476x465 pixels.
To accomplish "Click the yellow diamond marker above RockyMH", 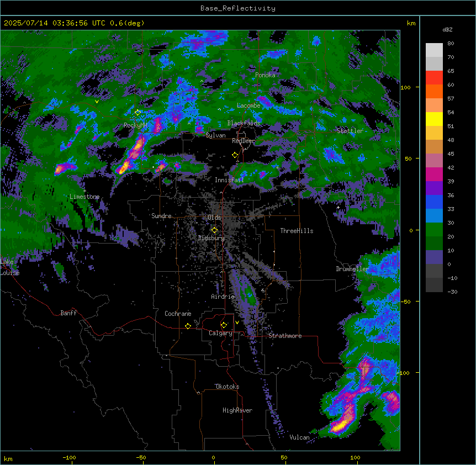I will pyautogui.click(x=137, y=113).
